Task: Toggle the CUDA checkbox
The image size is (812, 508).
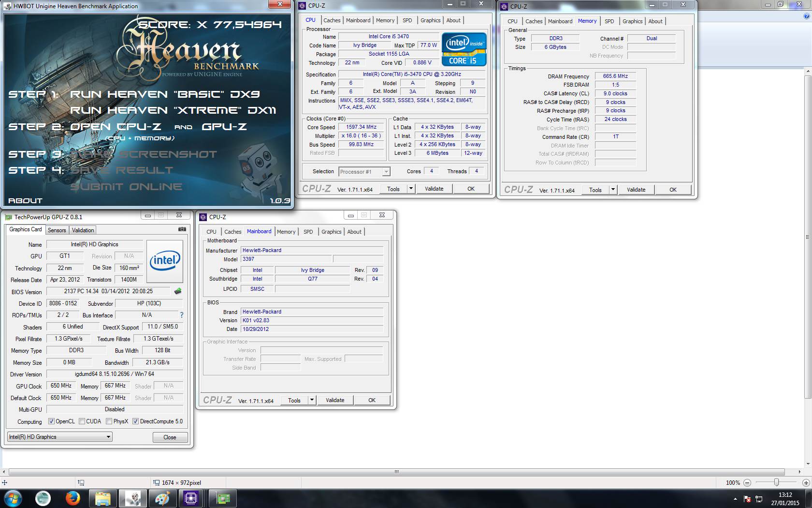Action: click(x=82, y=421)
